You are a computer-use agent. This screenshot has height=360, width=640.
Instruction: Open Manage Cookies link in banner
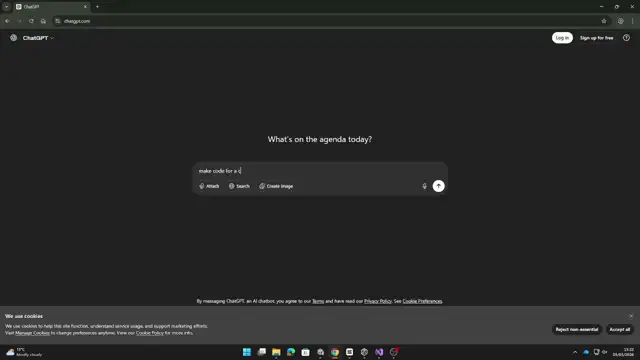tap(32, 333)
